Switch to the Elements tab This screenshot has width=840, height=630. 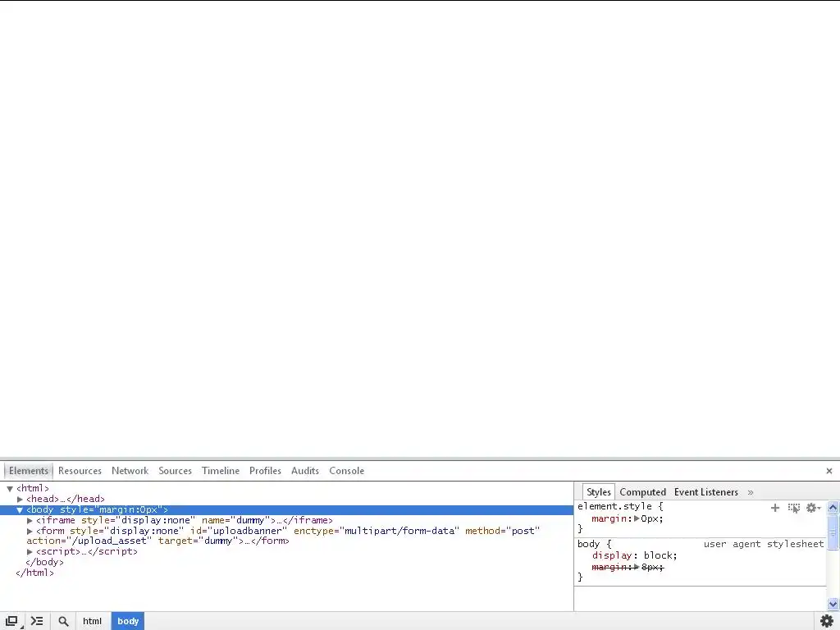(x=29, y=471)
